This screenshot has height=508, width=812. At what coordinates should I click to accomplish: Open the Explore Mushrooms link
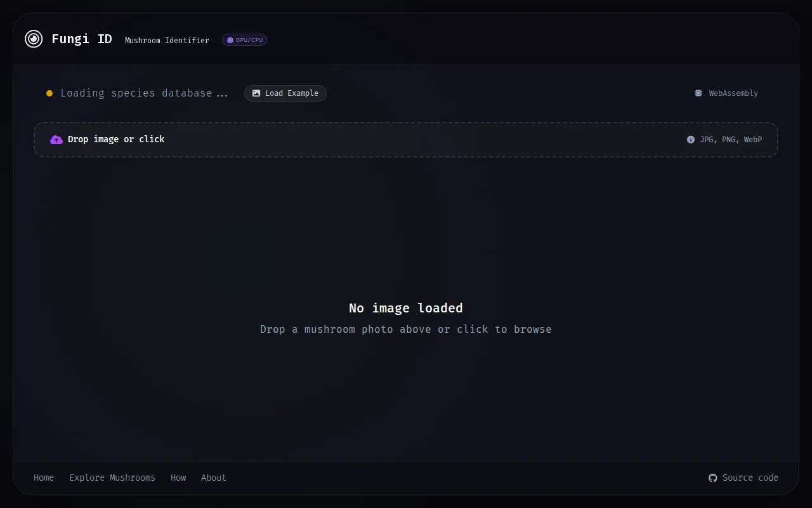click(112, 478)
